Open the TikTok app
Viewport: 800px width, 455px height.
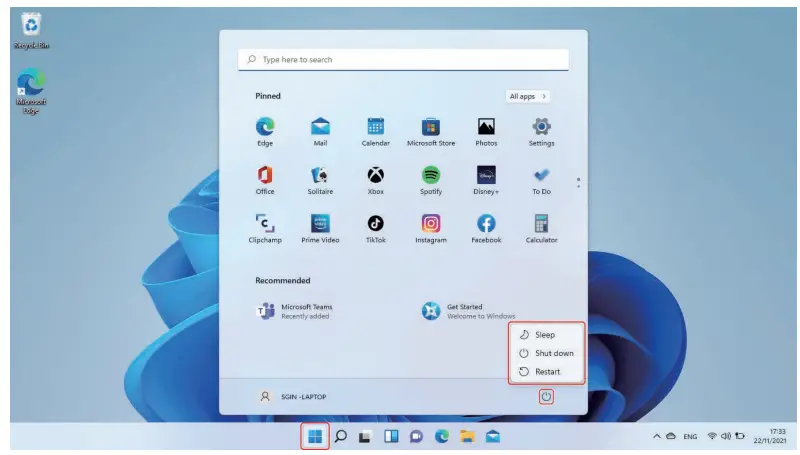[376, 229]
